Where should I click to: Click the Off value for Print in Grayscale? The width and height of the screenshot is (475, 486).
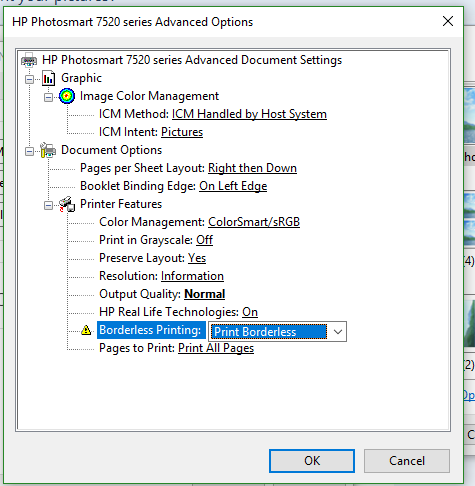(x=204, y=240)
